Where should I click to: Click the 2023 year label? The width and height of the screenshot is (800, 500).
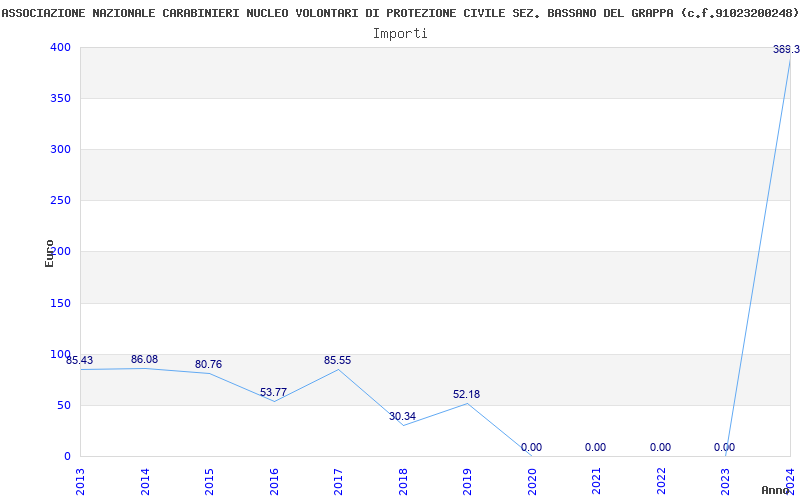725,479
